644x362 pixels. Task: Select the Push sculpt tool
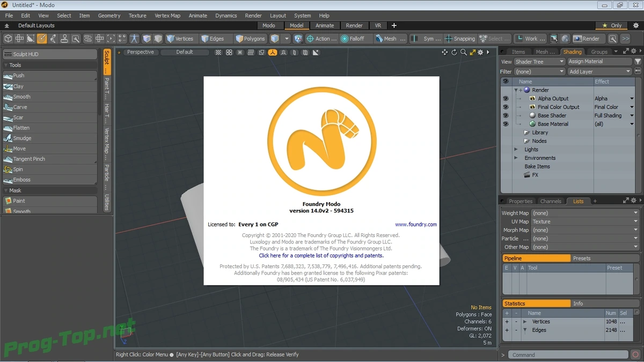49,76
